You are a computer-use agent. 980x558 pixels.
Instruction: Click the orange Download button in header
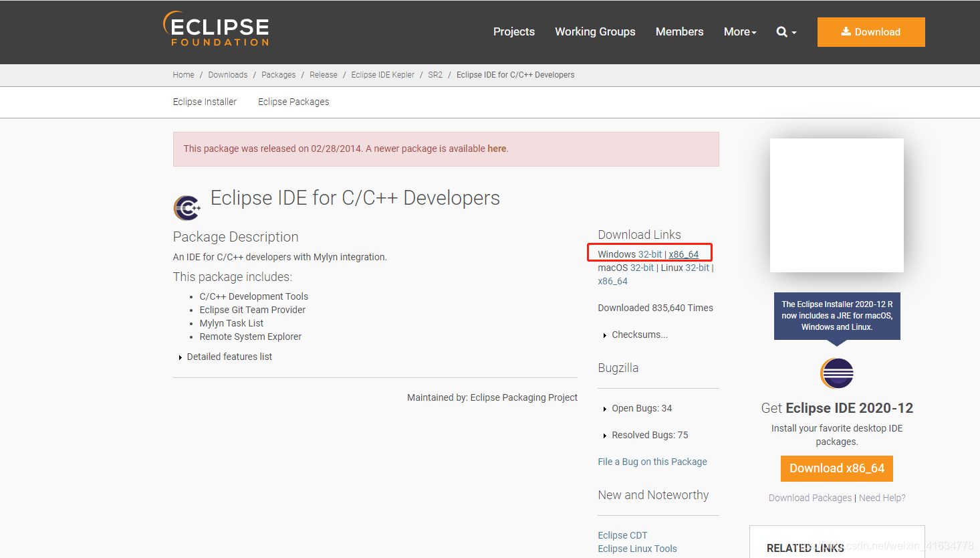pyautogui.click(x=871, y=32)
